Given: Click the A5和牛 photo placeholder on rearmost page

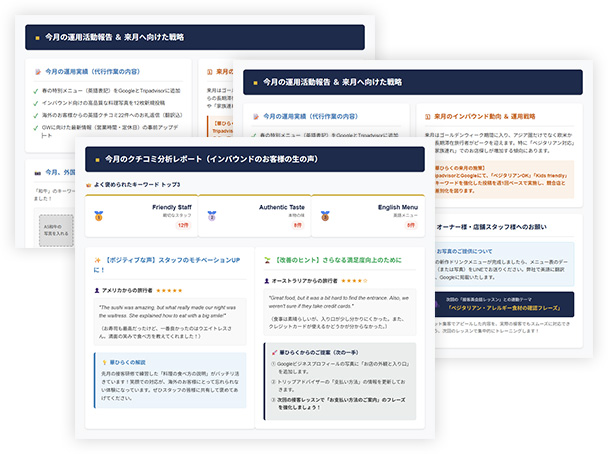Looking at the screenshot, I should pyautogui.click(x=56, y=231).
